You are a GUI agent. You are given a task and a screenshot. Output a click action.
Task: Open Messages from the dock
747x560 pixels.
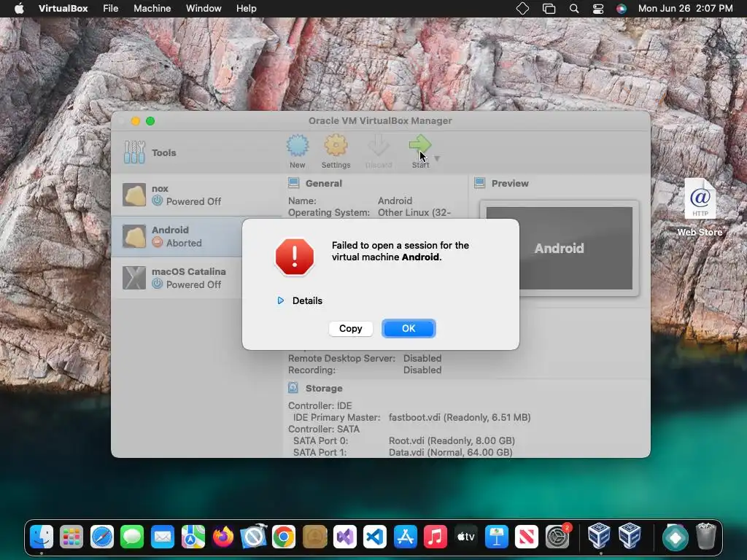[x=132, y=537]
